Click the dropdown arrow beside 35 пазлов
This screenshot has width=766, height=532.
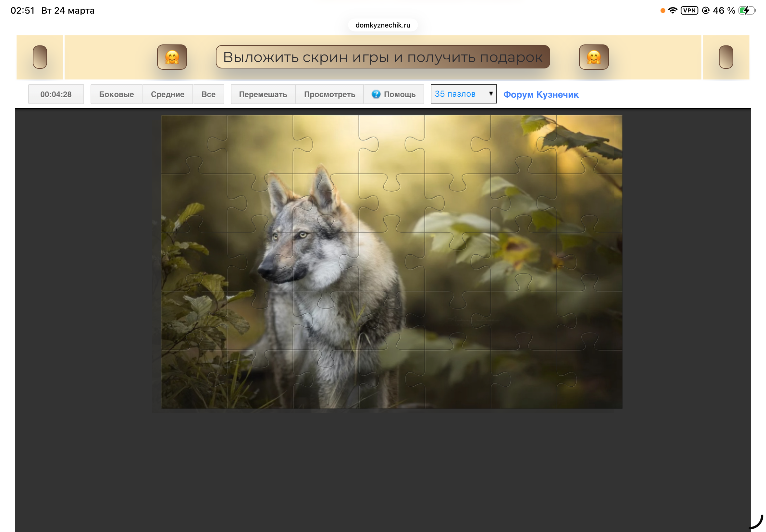coord(490,94)
